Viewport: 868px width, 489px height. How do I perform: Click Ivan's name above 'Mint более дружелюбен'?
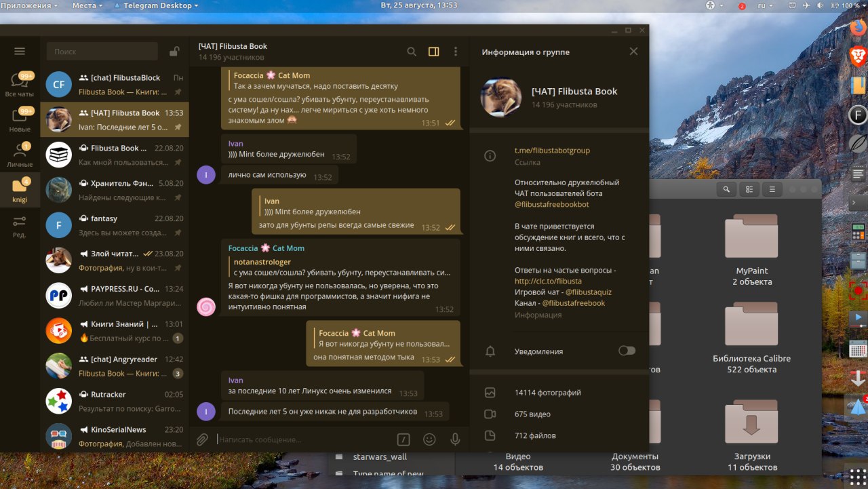tap(235, 144)
